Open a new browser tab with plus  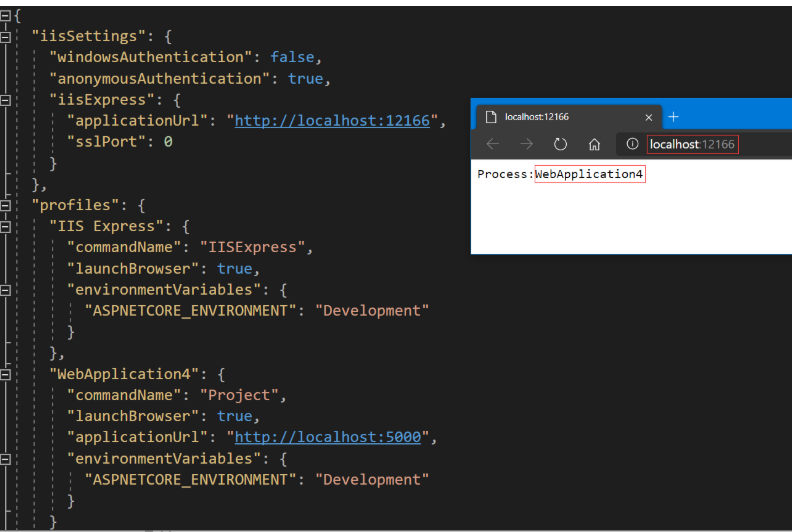(x=673, y=117)
